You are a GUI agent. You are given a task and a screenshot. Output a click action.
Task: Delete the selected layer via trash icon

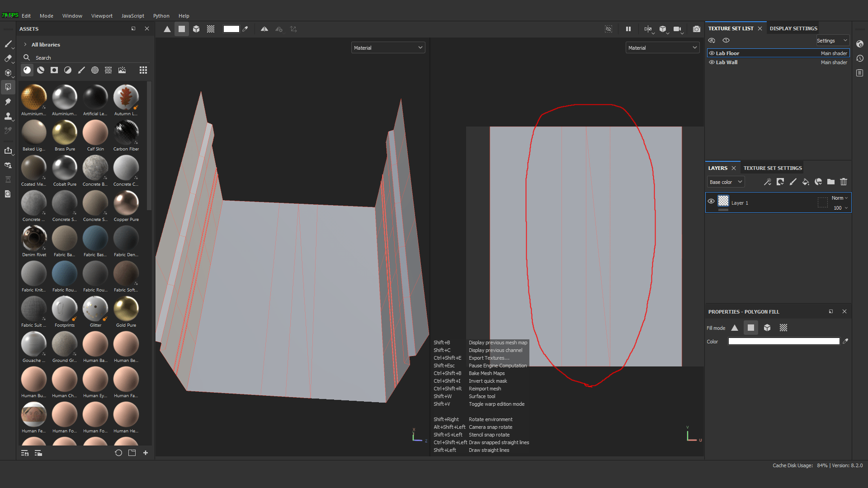843,182
